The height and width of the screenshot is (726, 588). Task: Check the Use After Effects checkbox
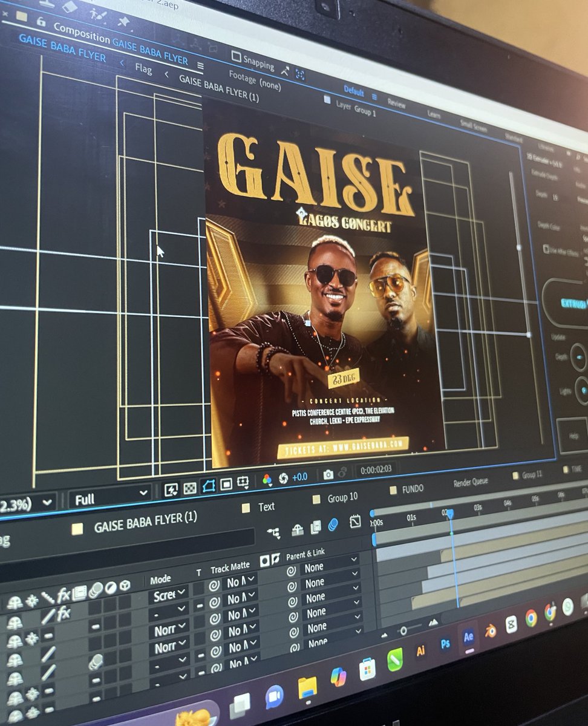coord(546,249)
